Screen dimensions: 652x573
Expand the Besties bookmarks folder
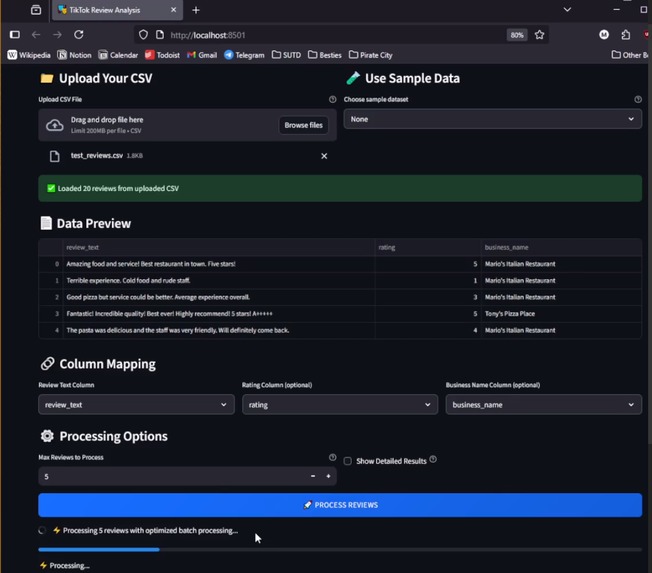coord(325,55)
